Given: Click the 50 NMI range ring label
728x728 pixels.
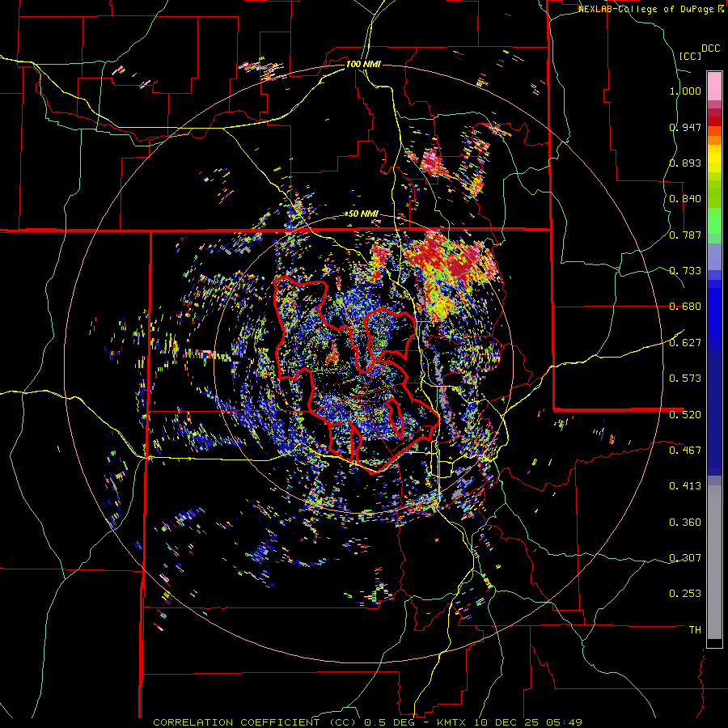Looking at the screenshot, I should pyautogui.click(x=363, y=214).
